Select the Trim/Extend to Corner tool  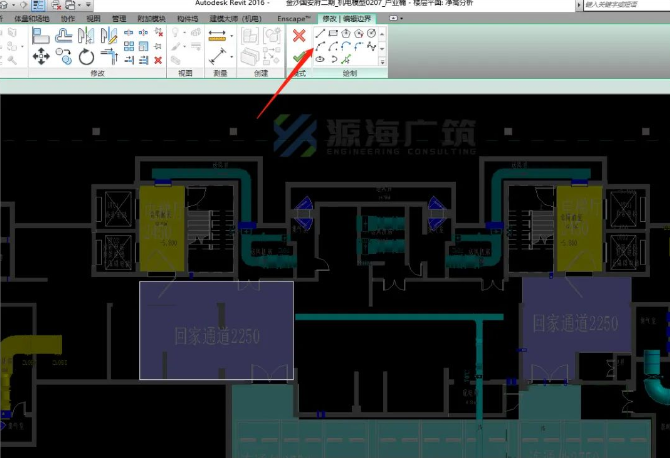click(109, 56)
